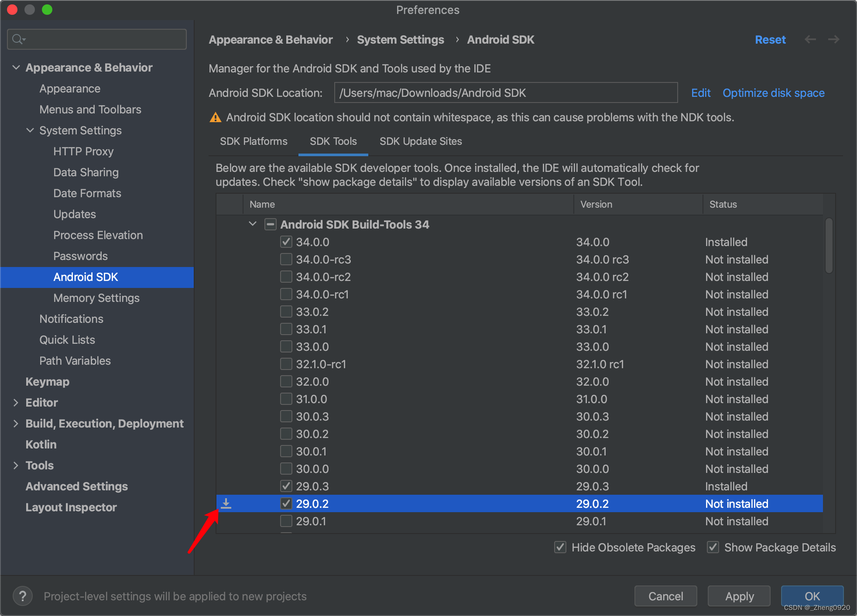Expand the Editor settings section
Screen dimensions: 857x616
[x=16, y=402]
